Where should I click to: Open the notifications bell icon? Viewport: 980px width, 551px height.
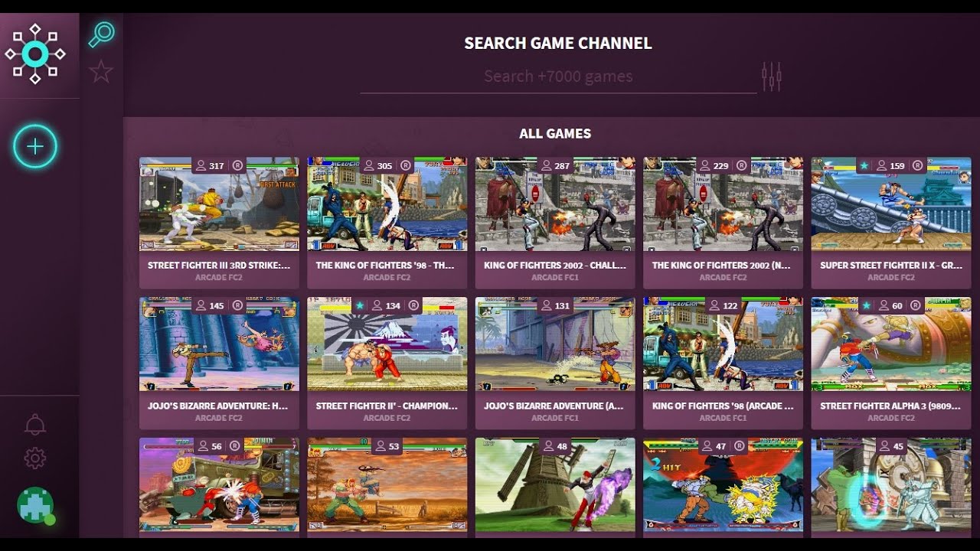(x=35, y=424)
